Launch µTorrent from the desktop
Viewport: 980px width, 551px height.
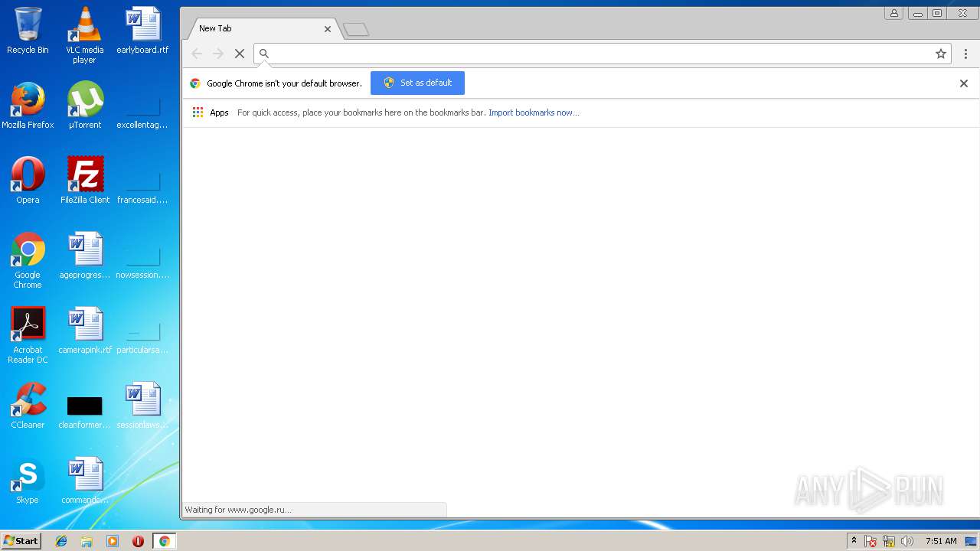[x=85, y=106]
